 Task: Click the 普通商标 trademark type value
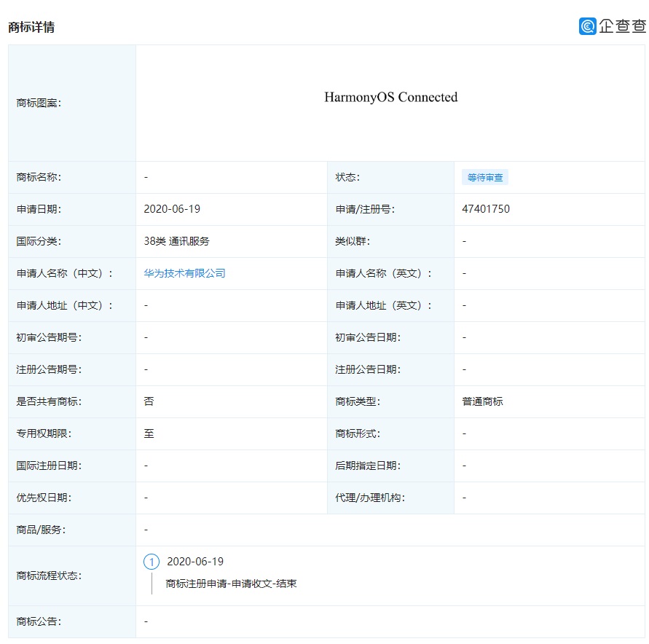tap(482, 401)
